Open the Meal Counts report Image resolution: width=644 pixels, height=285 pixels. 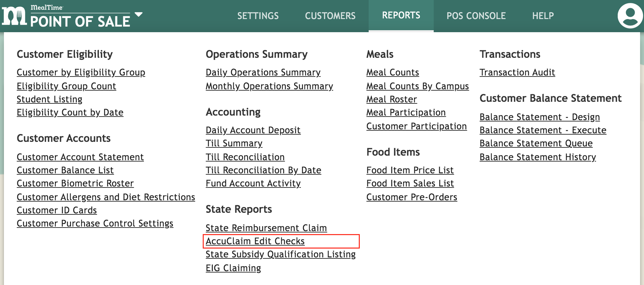(x=393, y=72)
